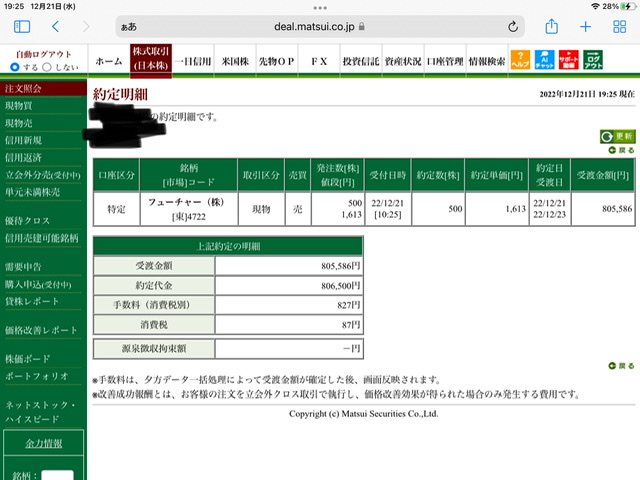Open the 株式取引(日本株) tab

coord(151,60)
